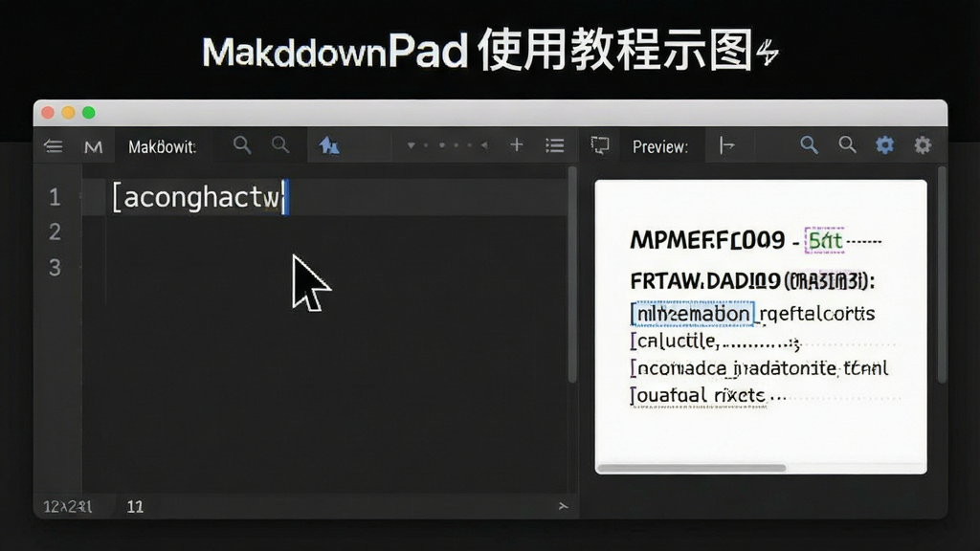Viewport: 980px width, 551px height.
Task: Click the highlighted "nihzemation" link in preview
Action: coord(693,314)
